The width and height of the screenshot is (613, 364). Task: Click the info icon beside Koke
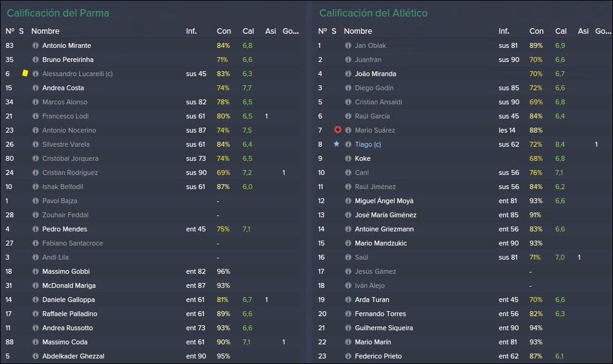348,158
